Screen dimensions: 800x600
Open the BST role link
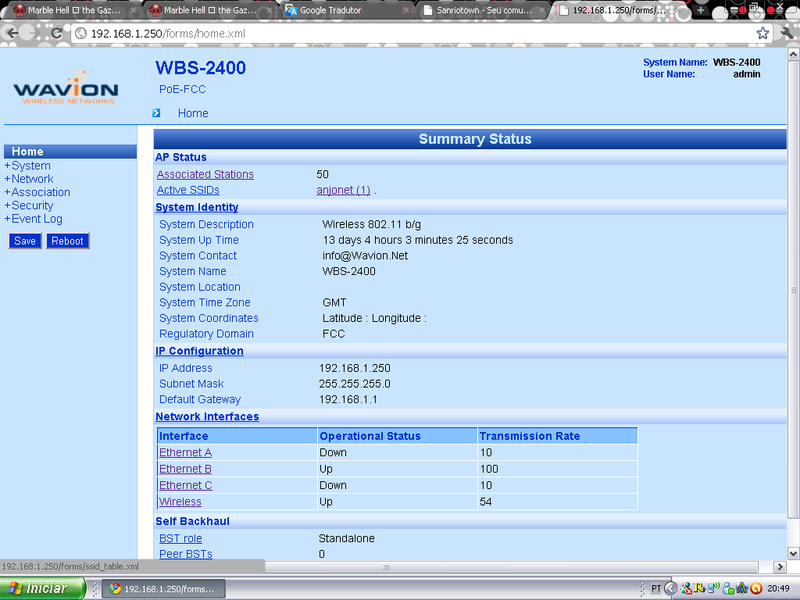[181, 538]
